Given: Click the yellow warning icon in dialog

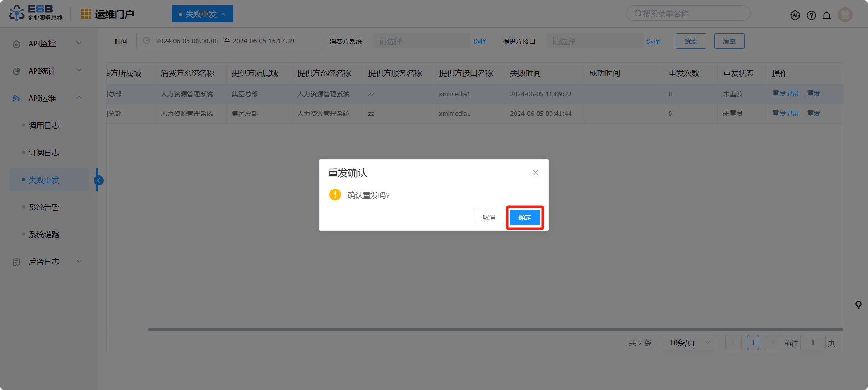Looking at the screenshot, I should pos(335,195).
